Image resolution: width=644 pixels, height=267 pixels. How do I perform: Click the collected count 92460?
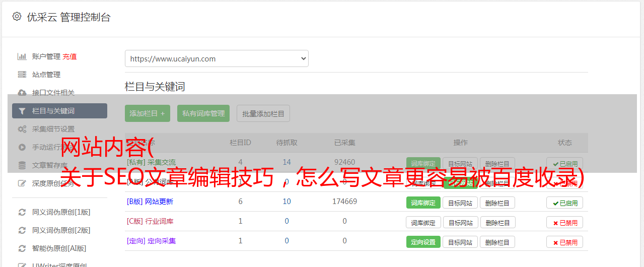click(x=345, y=162)
